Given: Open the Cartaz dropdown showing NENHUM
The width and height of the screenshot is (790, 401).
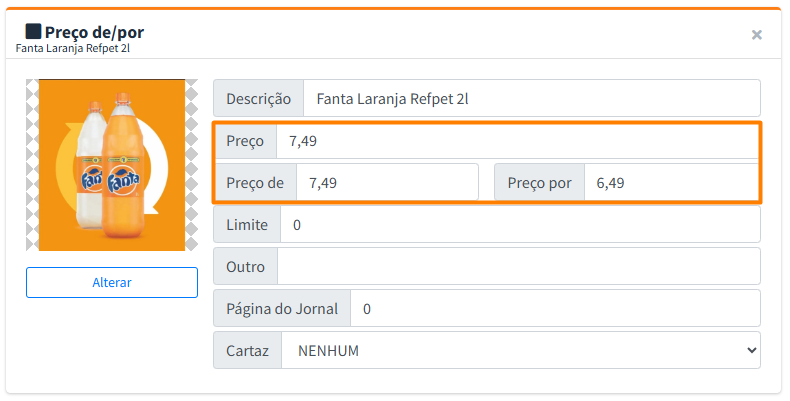Looking at the screenshot, I should coord(520,351).
